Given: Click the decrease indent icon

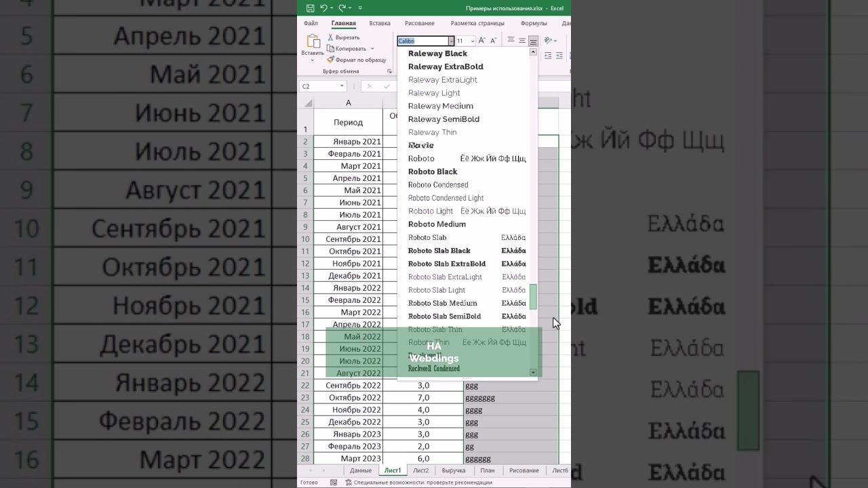Looking at the screenshot, I should [x=548, y=56].
